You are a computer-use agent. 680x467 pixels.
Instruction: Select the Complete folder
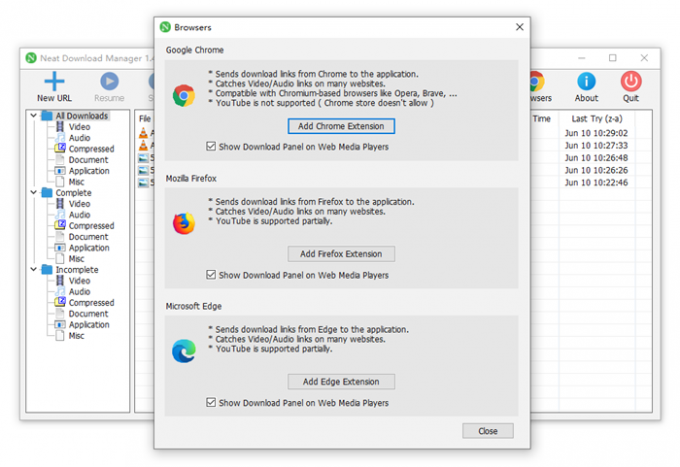(73, 193)
